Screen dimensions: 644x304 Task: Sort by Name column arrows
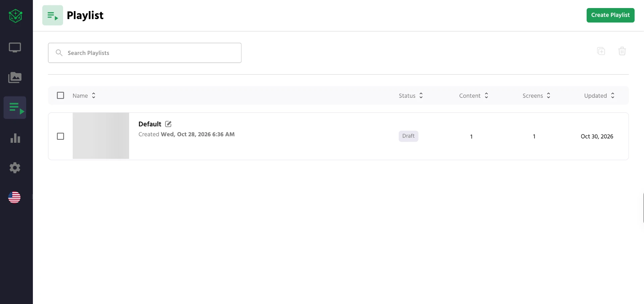point(94,96)
